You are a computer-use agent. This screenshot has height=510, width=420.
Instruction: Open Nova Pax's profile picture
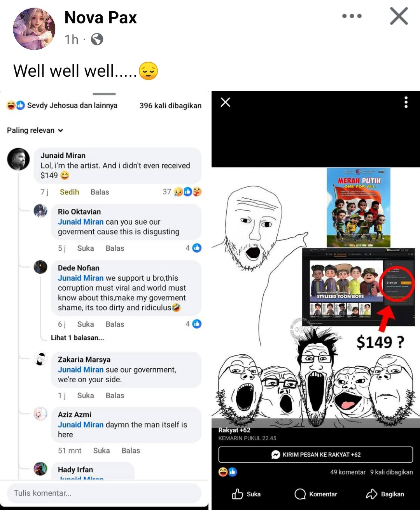click(34, 29)
